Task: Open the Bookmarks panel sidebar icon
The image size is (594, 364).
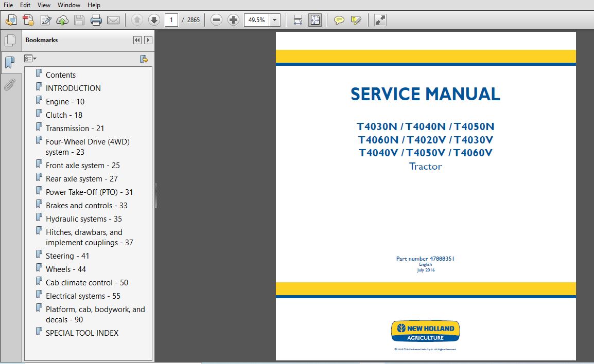Action: click(x=10, y=62)
